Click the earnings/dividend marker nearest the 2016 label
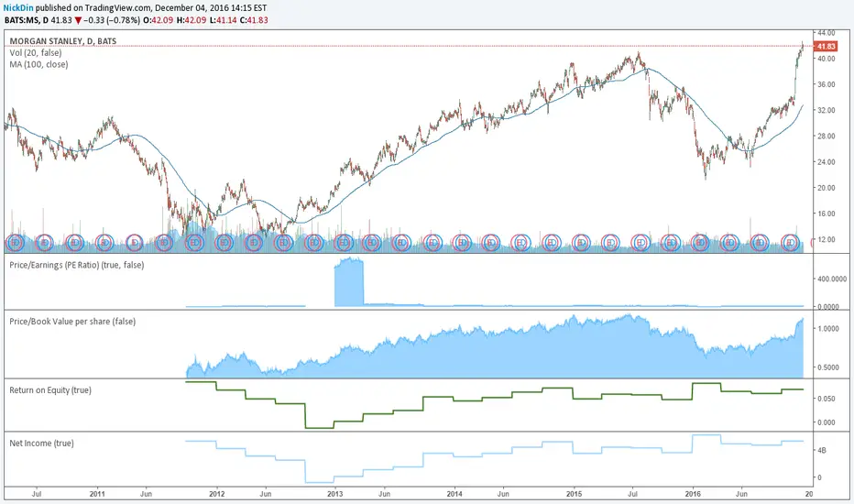This screenshot has width=854, height=504. click(700, 242)
